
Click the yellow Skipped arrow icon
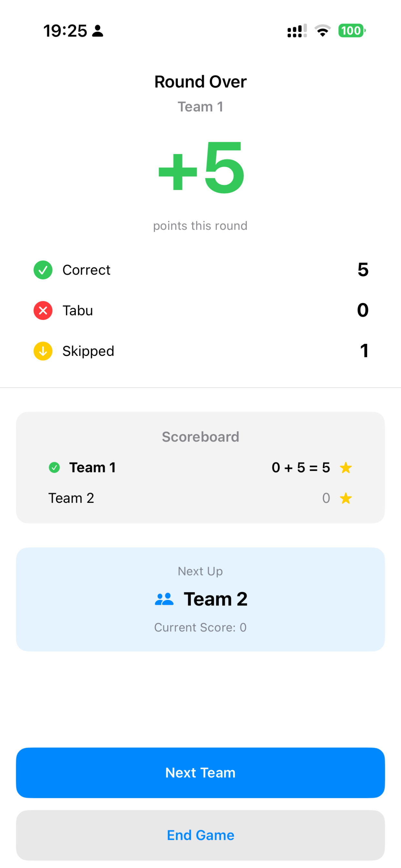tap(43, 351)
